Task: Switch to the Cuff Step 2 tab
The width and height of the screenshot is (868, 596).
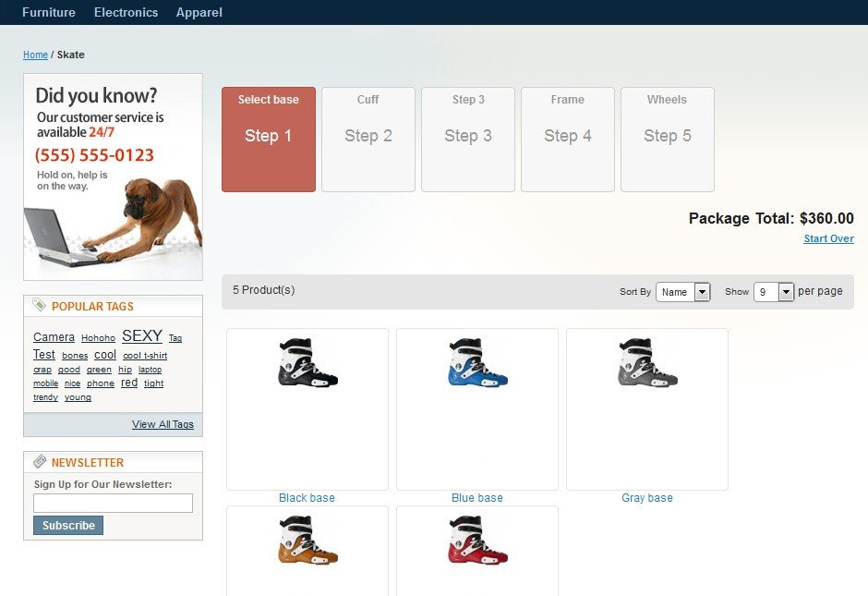Action: tap(368, 140)
